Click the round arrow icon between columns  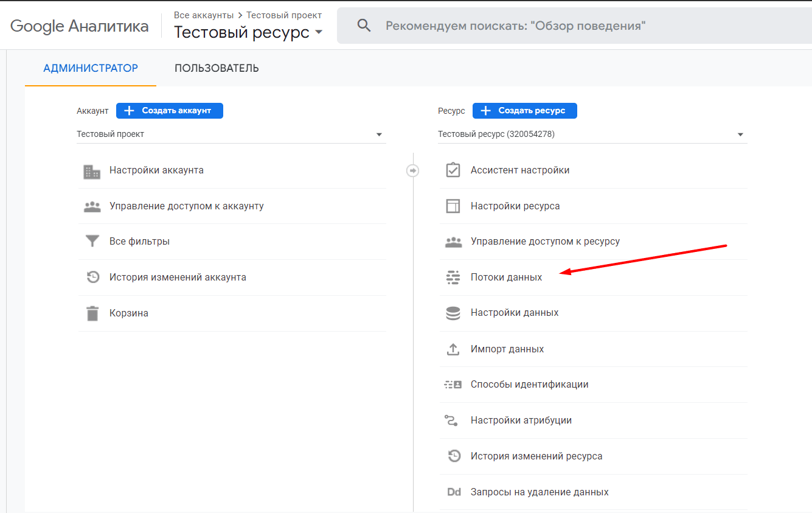tap(413, 171)
